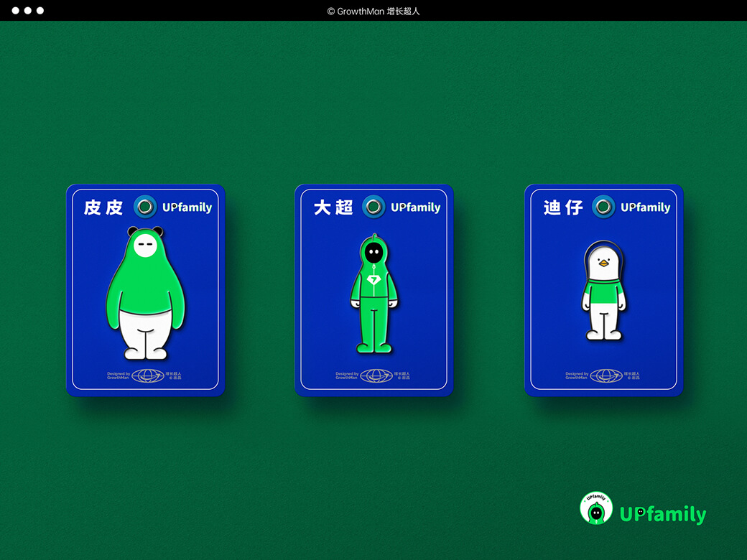The width and height of the screenshot is (747, 560).
Task: Select the 迪仔 name label
Action: tap(563, 207)
